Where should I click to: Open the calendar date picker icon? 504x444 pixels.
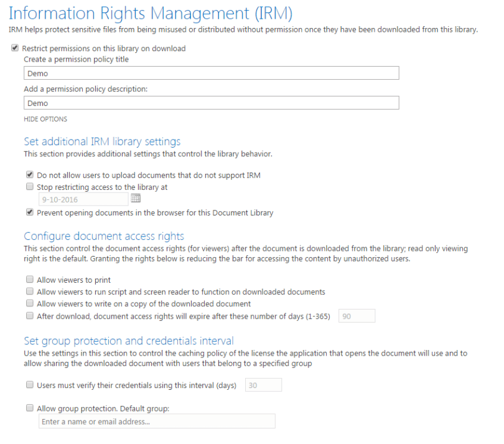(x=136, y=197)
